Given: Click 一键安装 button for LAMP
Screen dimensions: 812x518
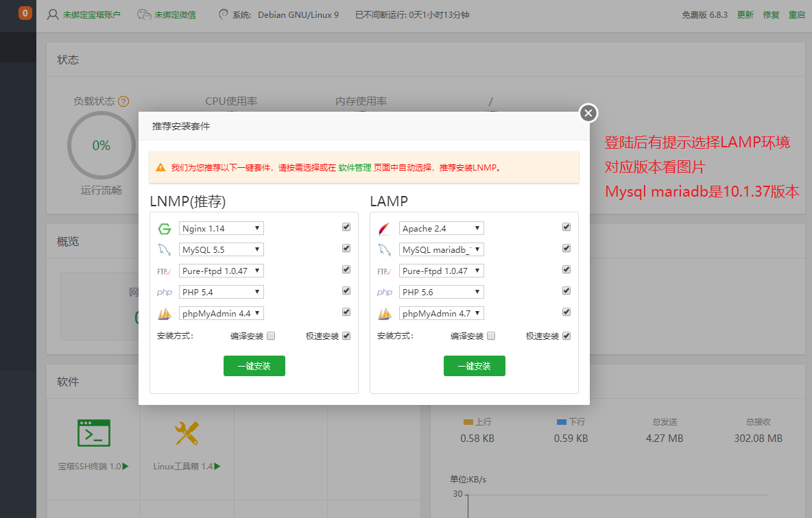Looking at the screenshot, I should (475, 366).
